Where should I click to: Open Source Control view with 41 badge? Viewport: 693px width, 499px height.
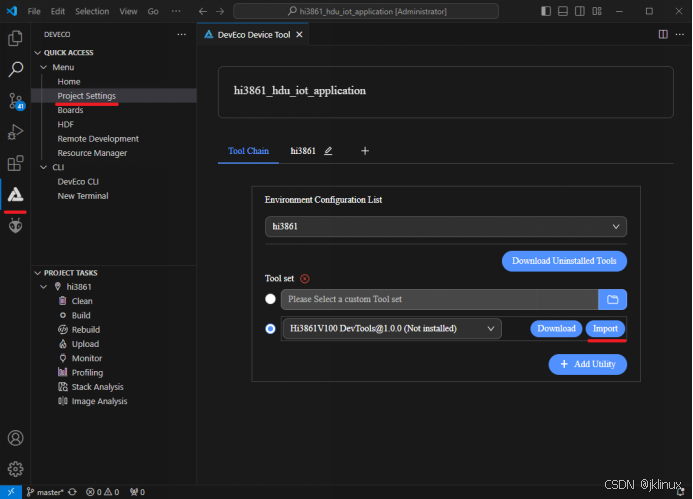16,101
